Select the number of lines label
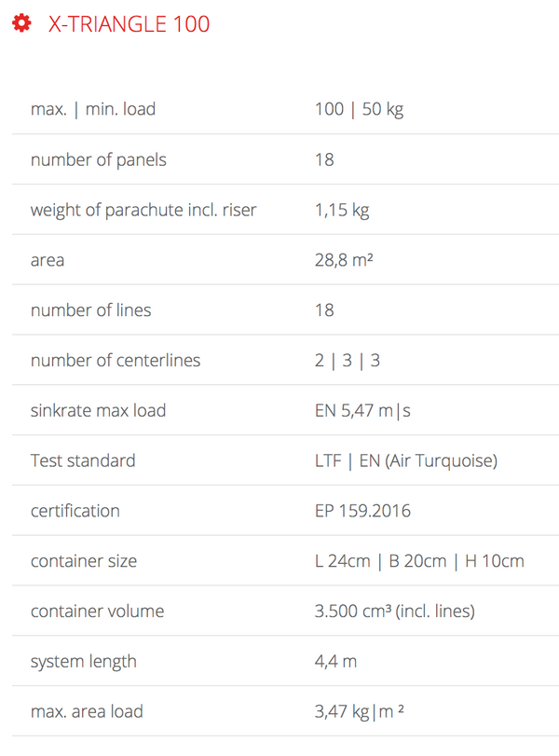The image size is (559, 756). 90,310
